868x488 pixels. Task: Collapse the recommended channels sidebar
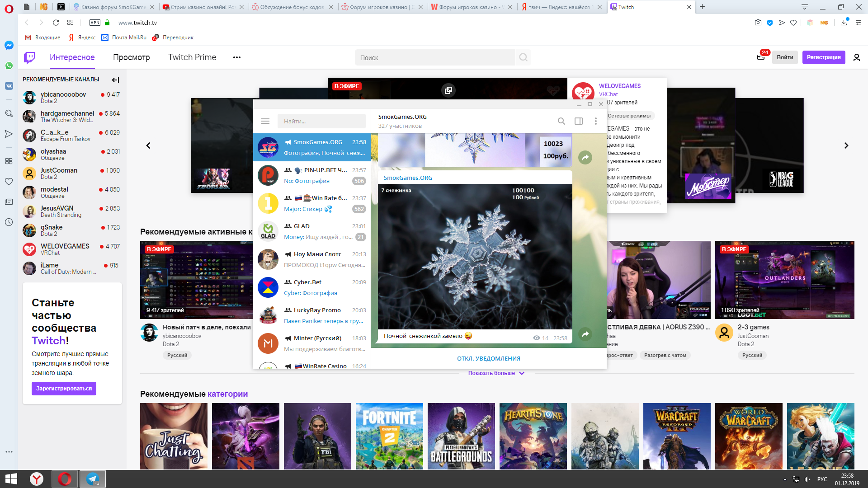click(115, 80)
